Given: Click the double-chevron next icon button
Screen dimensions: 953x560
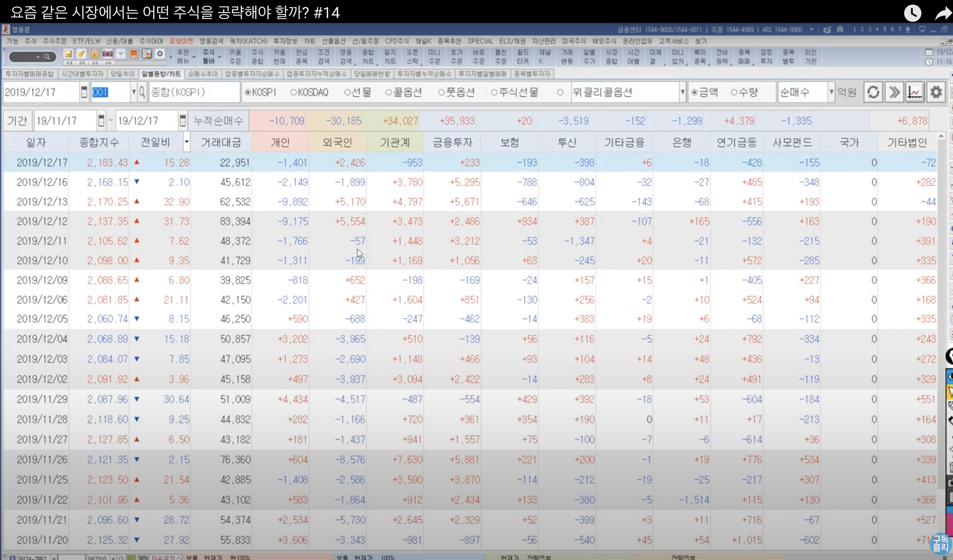Looking at the screenshot, I should coord(894,92).
